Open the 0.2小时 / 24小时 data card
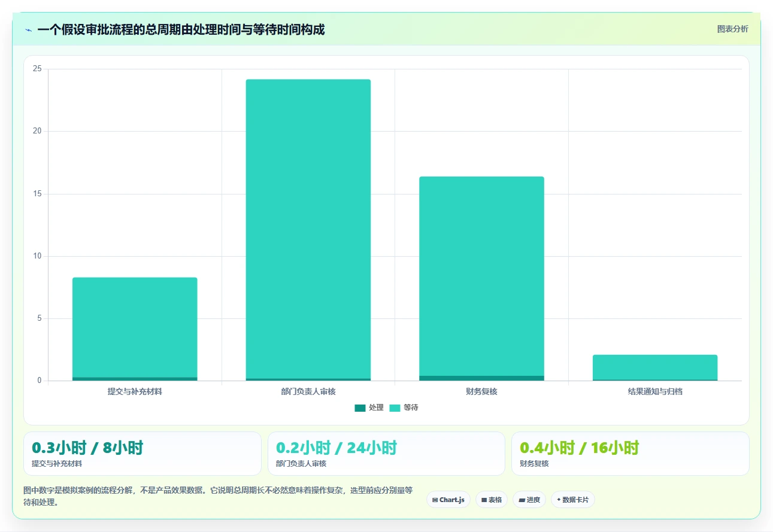Viewport: 773px width, 532px height. 386,454
